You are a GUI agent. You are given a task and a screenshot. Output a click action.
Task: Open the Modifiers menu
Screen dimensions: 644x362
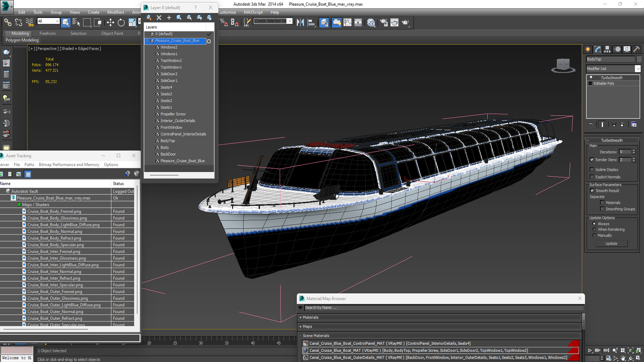(115, 12)
